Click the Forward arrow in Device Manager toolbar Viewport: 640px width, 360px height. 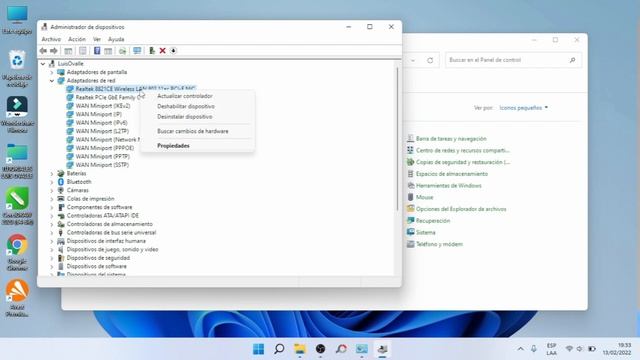point(53,51)
